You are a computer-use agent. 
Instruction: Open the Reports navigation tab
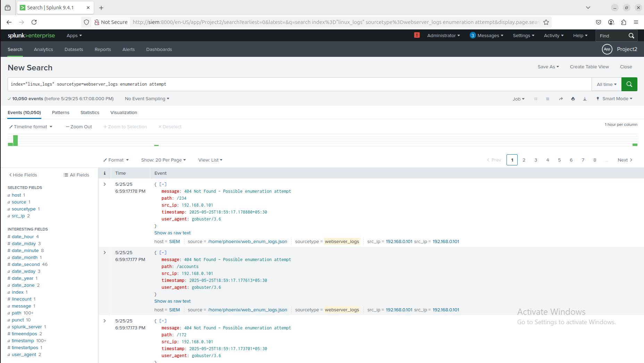tap(103, 50)
